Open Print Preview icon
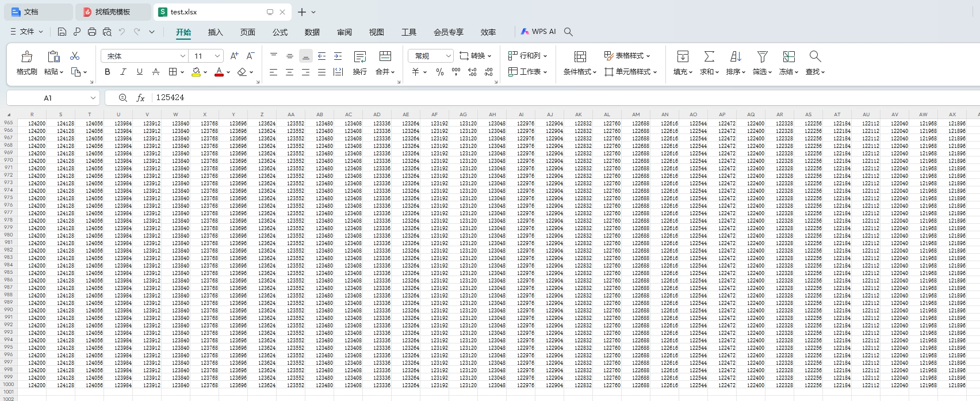980x401 pixels. pos(107,32)
